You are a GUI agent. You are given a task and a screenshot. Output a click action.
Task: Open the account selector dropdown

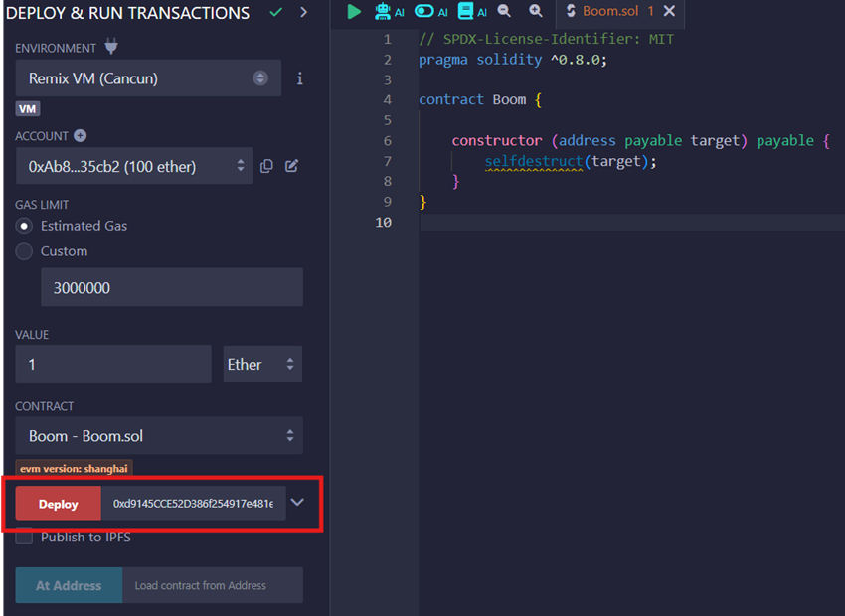(133, 166)
